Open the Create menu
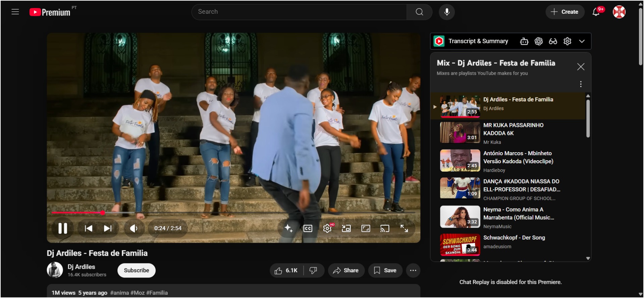The width and height of the screenshot is (644, 298). pos(565,12)
